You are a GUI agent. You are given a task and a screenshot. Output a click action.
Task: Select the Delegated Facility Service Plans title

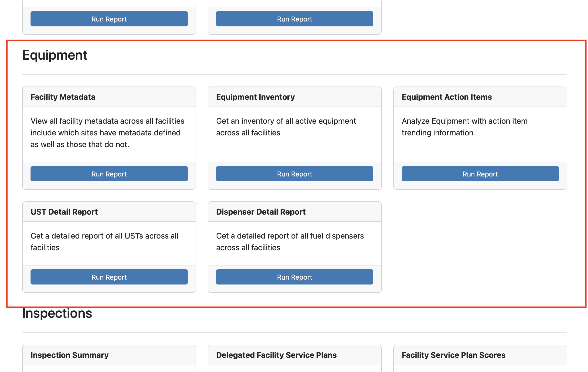[276, 355]
